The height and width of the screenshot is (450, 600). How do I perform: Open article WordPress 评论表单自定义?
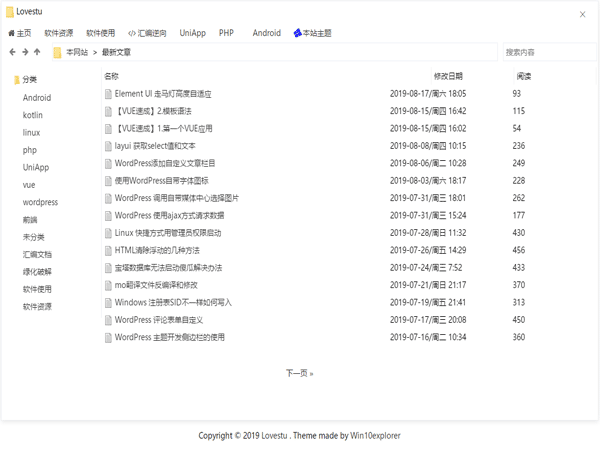tap(158, 320)
